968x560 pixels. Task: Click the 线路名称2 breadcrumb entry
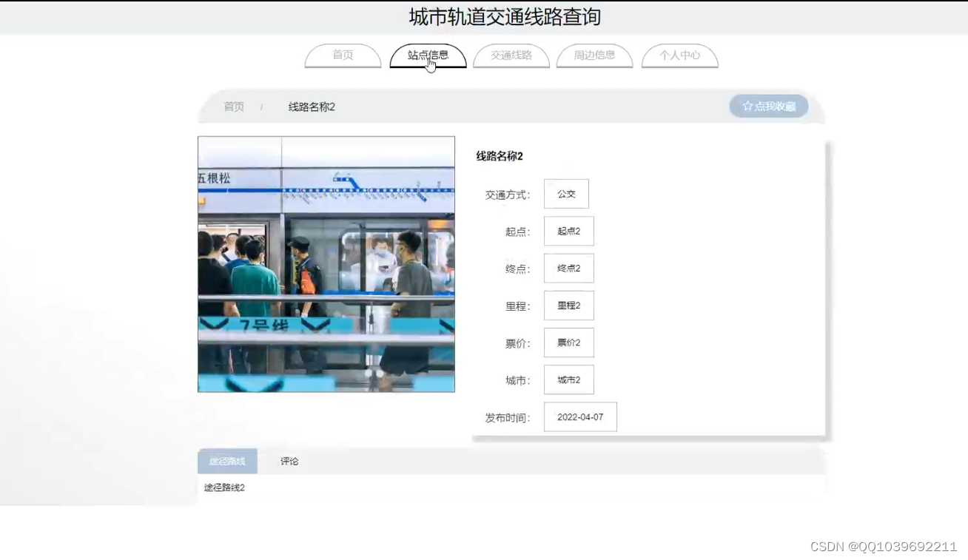click(310, 107)
